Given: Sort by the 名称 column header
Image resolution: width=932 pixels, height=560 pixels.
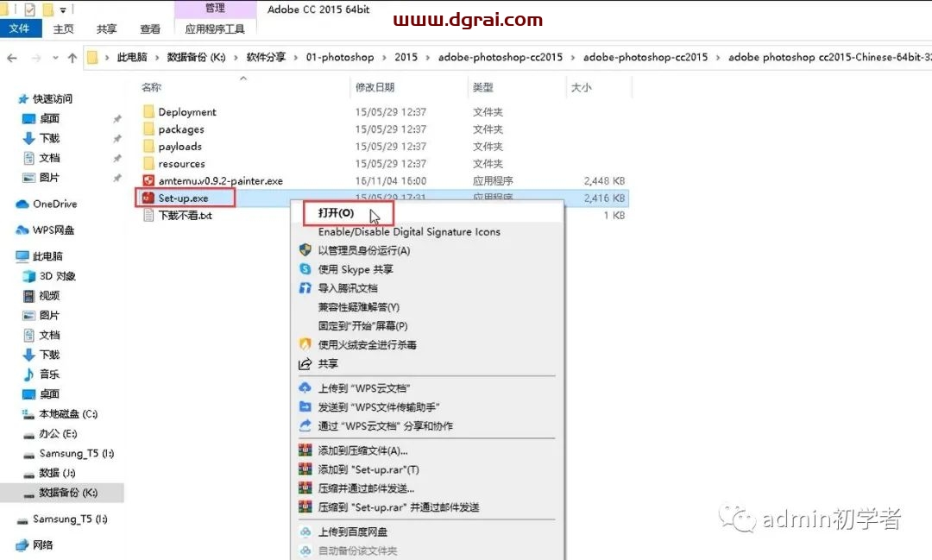Looking at the screenshot, I should pyautogui.click(x=152, y=87).
